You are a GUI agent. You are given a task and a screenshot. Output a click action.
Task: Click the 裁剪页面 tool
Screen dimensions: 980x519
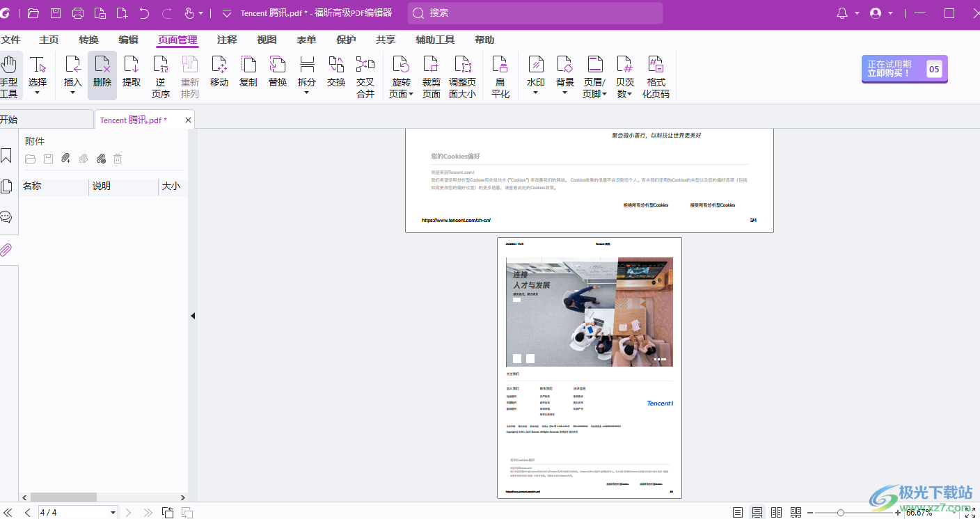(x=432, y=76)
